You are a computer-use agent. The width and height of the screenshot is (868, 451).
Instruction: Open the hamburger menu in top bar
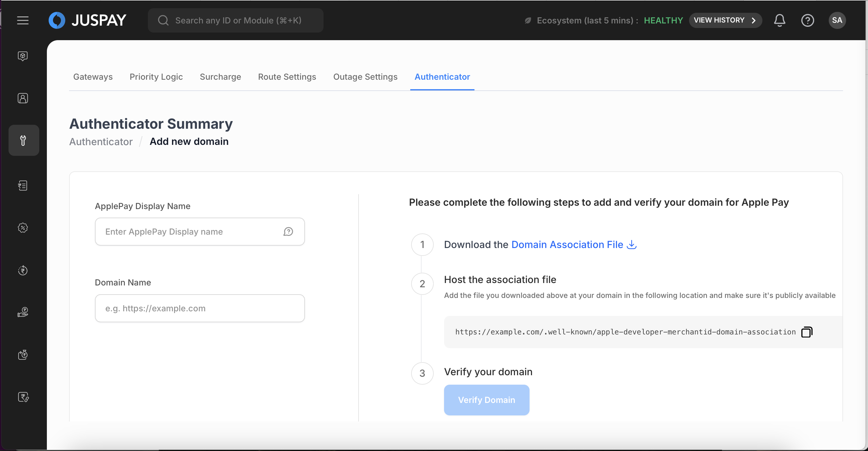tap(23, 20)
